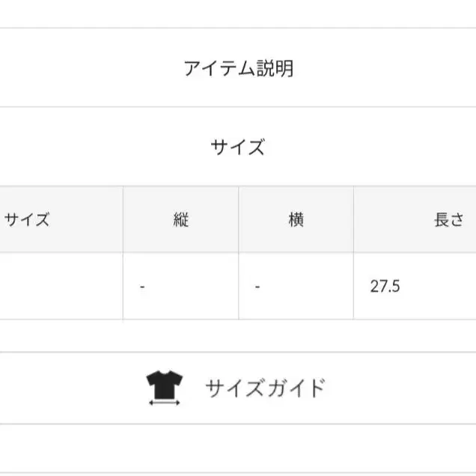Select the 27.5 length value cell

click(415, 286)
